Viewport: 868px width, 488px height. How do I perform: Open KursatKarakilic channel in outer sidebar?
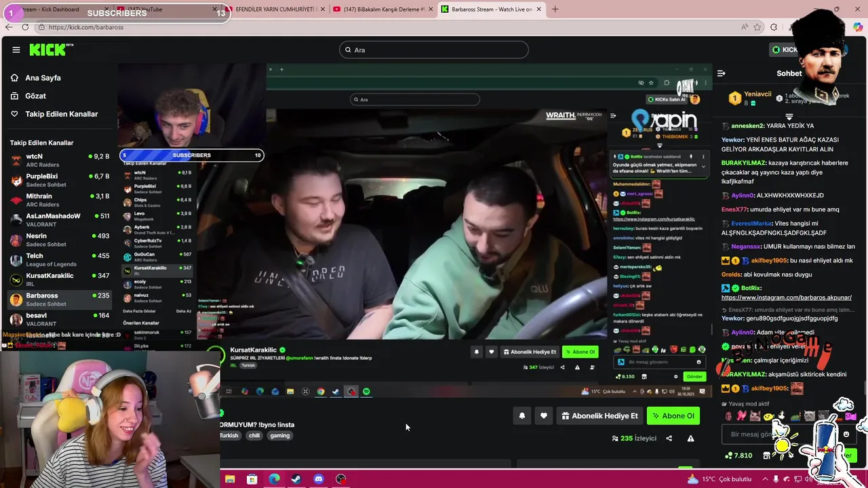(60, 279)
